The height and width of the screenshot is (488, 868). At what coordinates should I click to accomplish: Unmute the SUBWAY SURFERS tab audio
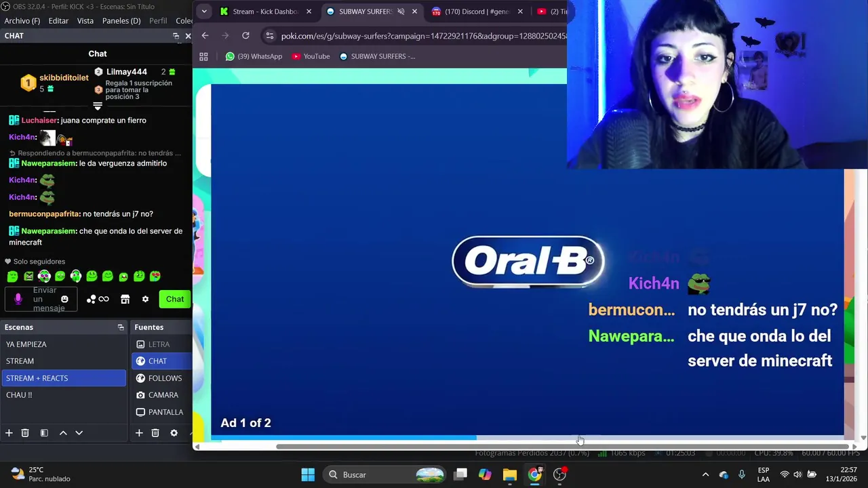(401, 12)
